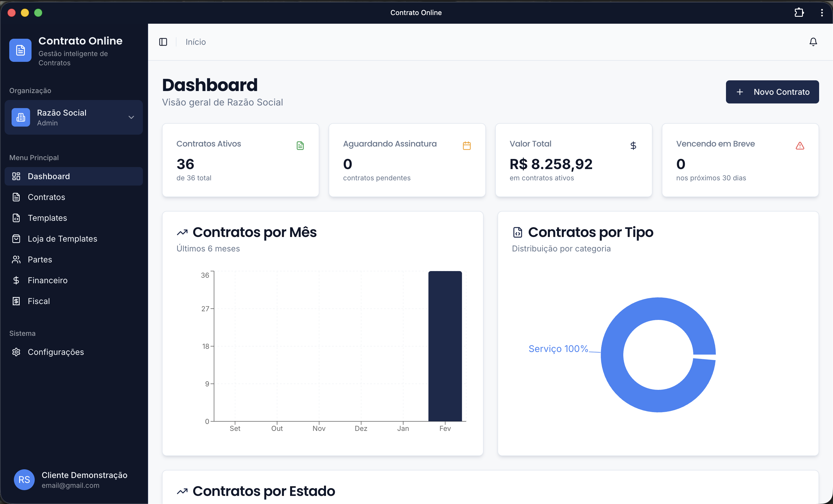
Task: Click the green document icon on Contratos Ativos
Action: click(x=300, y=146)
